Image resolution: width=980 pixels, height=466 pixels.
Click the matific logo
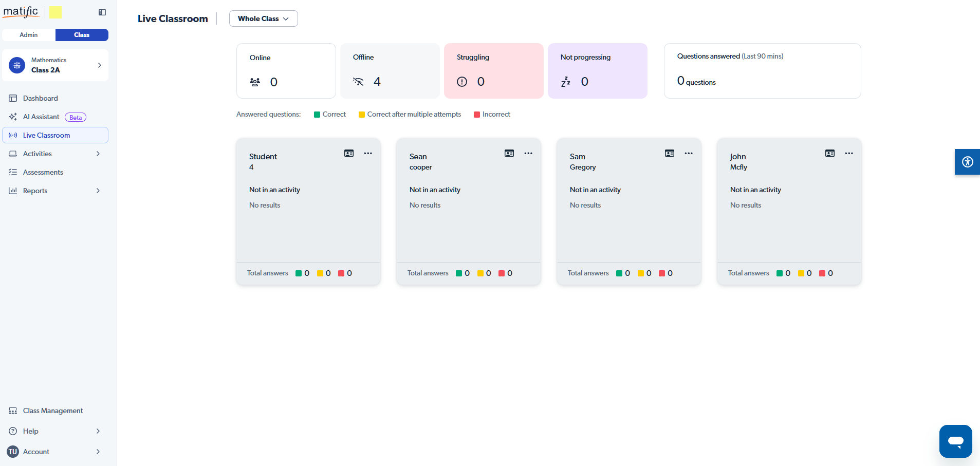coord(21,12)
